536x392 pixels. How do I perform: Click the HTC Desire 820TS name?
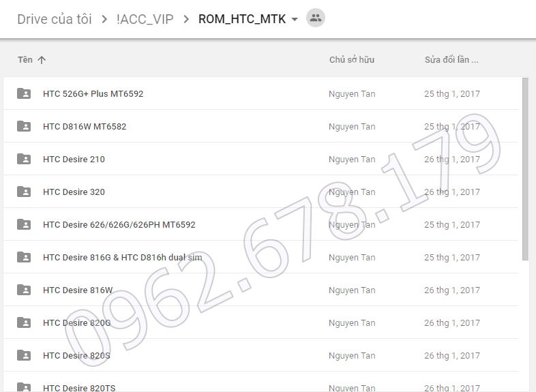(79, 388)
